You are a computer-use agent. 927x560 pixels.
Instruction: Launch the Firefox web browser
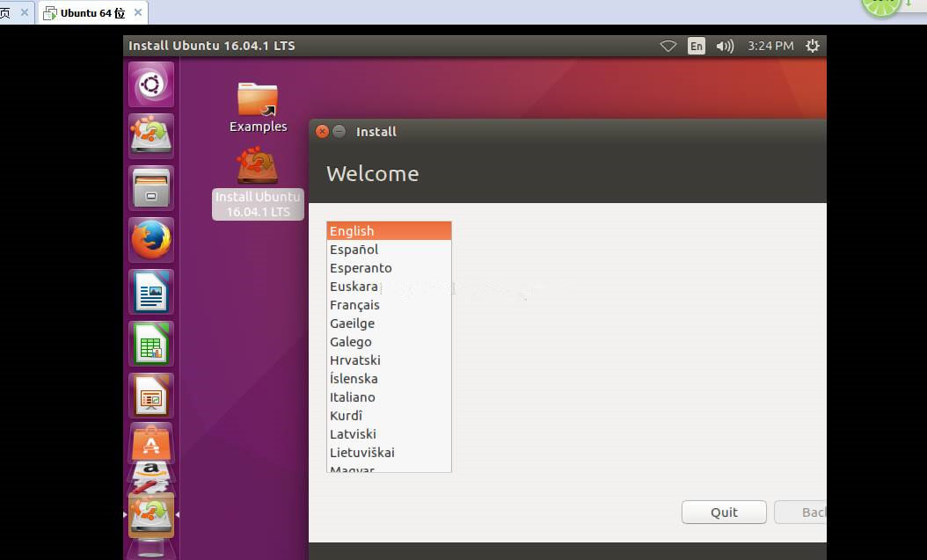tap(151, 240)
